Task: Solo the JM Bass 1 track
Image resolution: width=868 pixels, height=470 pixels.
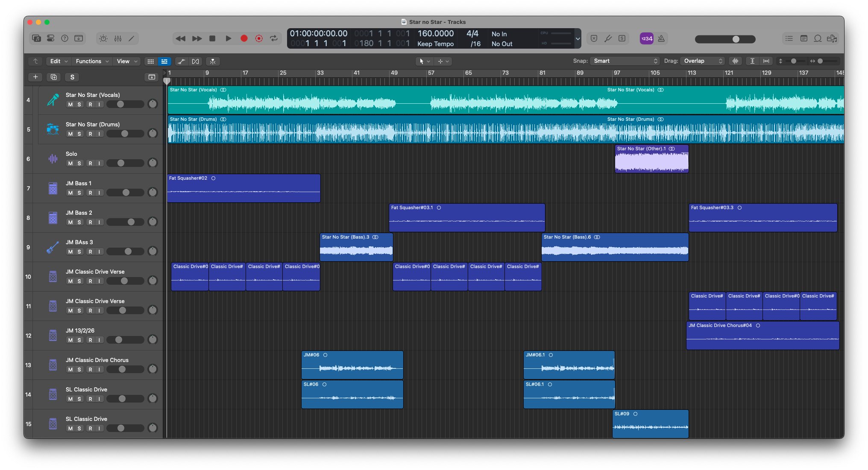Action: pyautogui.click(x=79, y=193)
